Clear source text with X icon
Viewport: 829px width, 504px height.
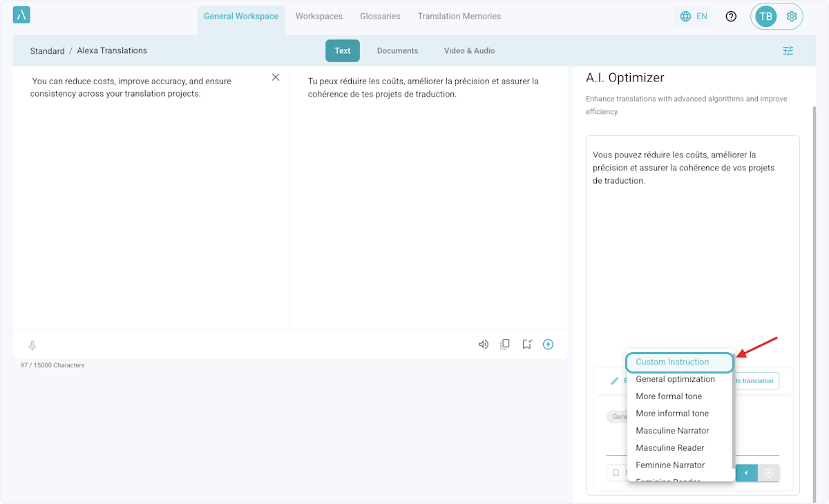point(276,77)
